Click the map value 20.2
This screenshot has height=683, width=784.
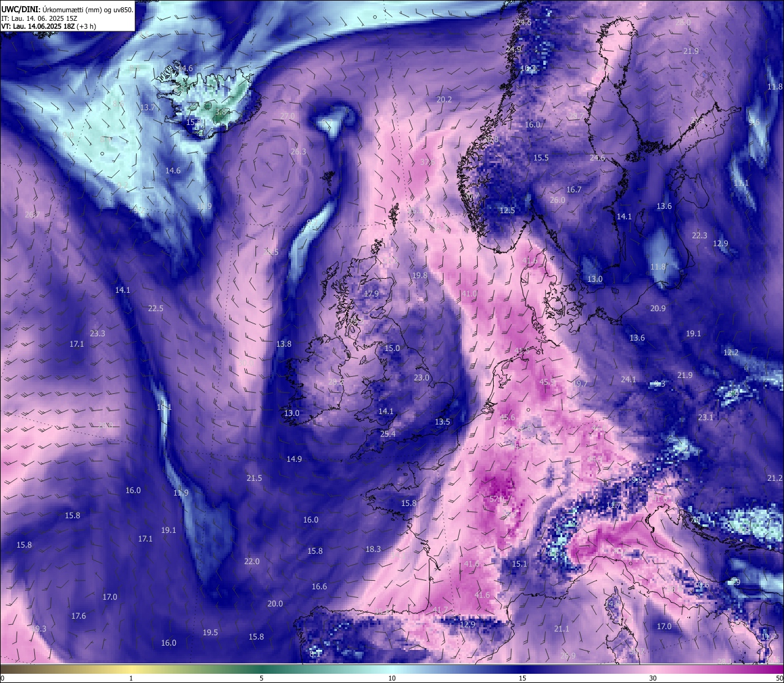pyautogui.click(x=444, y=100)
